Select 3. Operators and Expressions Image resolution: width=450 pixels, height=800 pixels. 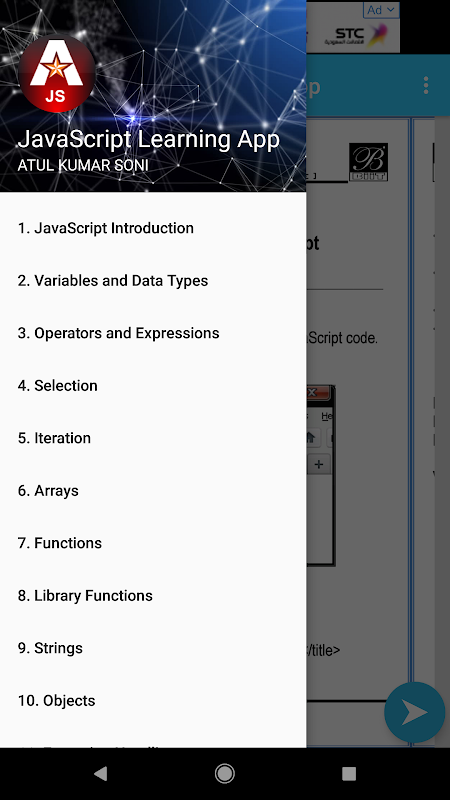(153, 333)
